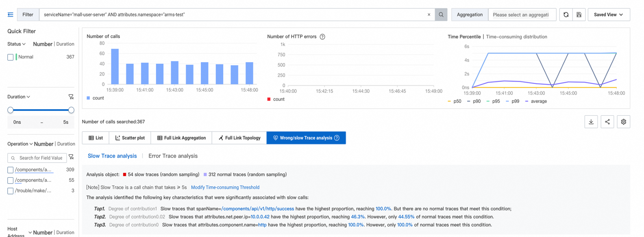Open the aggregation dimension selector
This screenshot has width=644, height=237.
tap(522, 15)
